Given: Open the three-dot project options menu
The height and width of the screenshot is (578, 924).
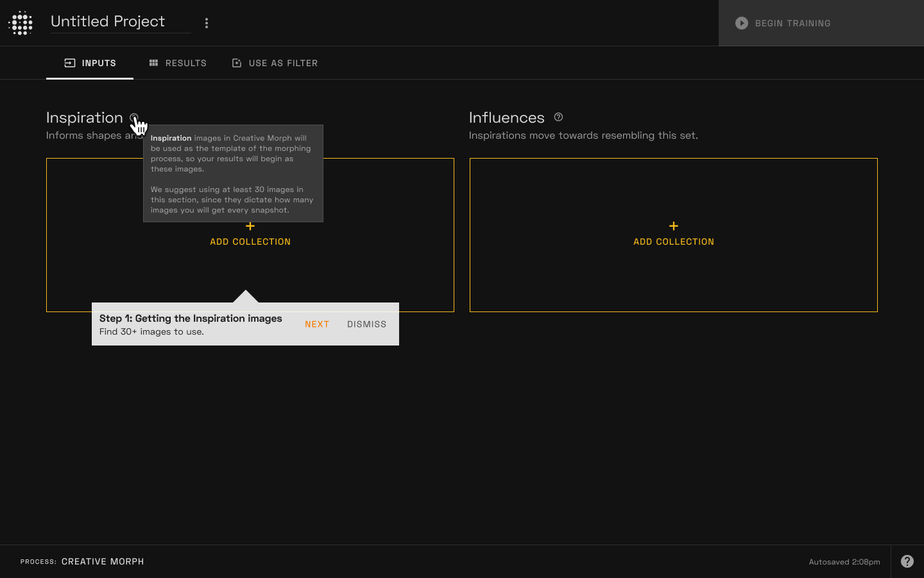Looking at the screenshot, I should coord(207,23).
